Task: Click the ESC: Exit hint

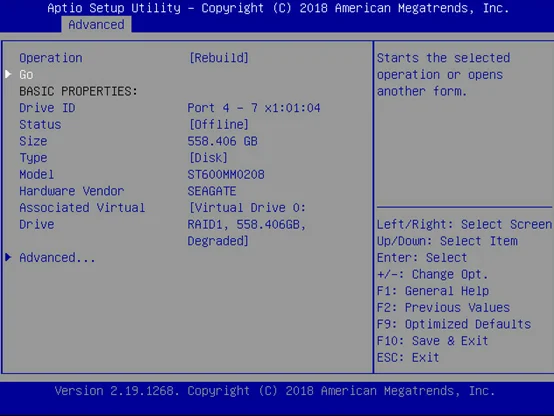Action: click(x=408, y=358)
